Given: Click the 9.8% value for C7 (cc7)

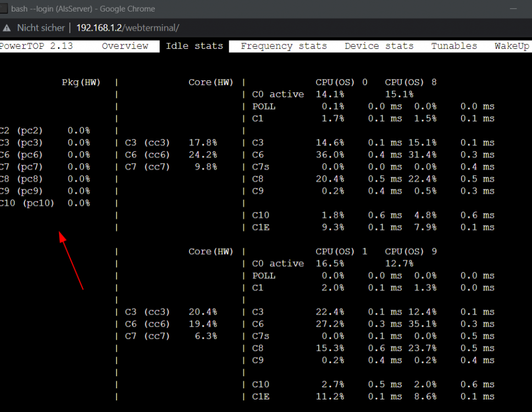Looking at the screenshot, I should click(206, 167).
